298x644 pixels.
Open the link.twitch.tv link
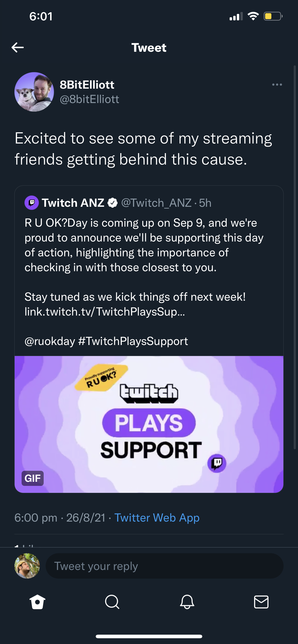click(105, 312)
